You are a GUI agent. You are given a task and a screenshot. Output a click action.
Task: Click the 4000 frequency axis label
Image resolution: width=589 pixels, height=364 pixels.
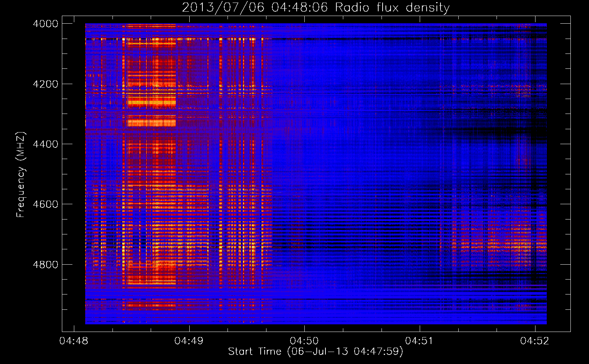46,24
